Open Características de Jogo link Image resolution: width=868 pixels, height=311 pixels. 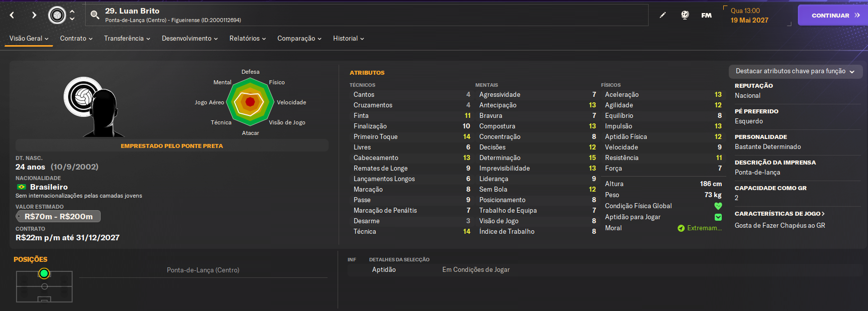779,214
